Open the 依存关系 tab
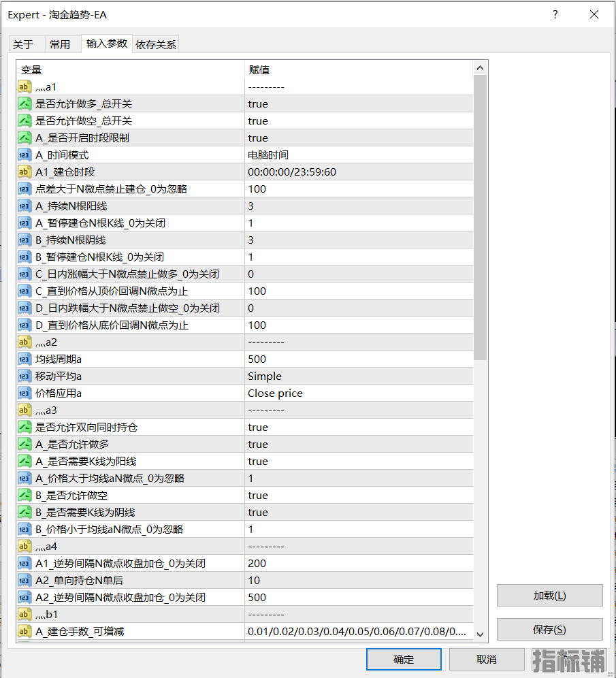This screenshot has height=678, width=616. [156, 44]
